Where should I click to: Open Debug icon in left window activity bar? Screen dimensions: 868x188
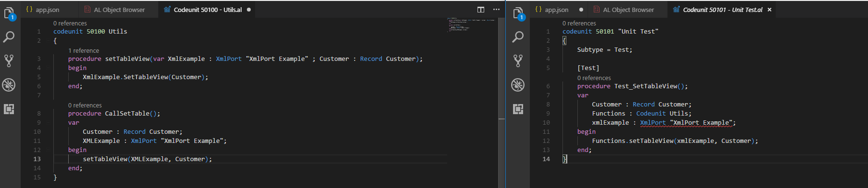[9, 85]
